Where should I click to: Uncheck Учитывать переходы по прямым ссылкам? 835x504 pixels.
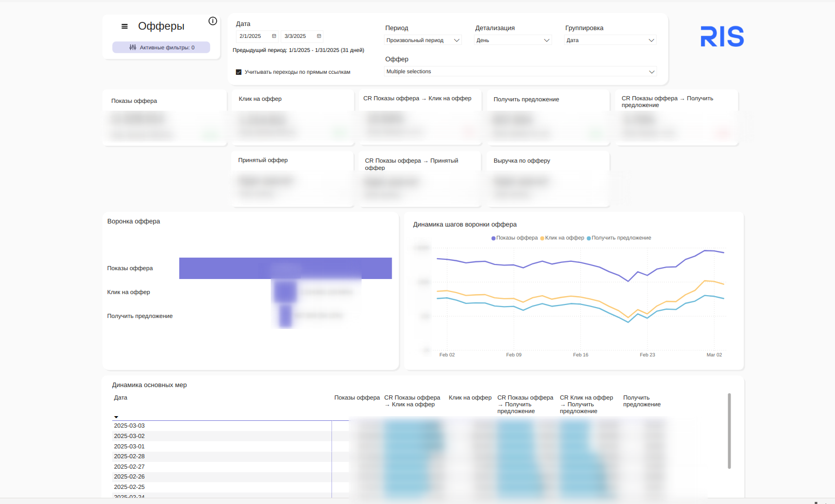[238, 72]
